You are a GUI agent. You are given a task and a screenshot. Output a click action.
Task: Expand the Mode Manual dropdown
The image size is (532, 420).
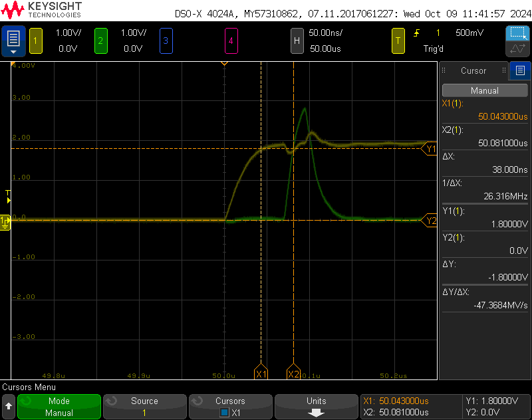59,407
